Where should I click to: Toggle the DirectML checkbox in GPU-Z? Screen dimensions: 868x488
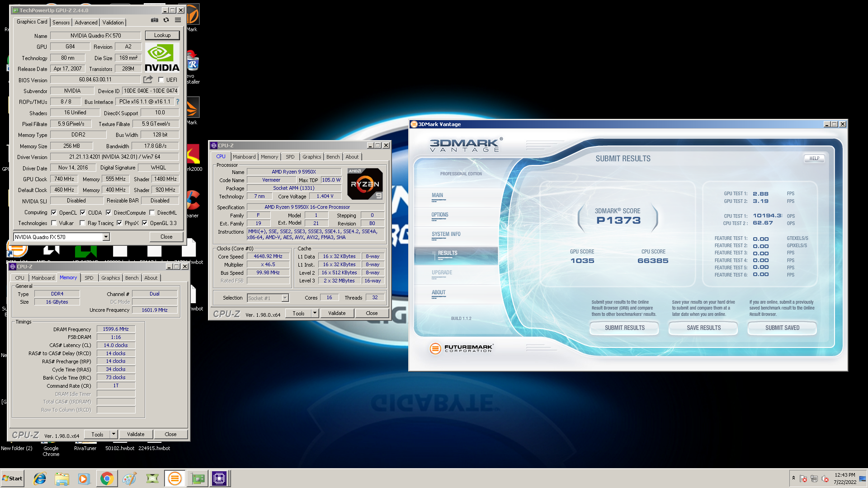pyautogui.click(x=152, y=212)
